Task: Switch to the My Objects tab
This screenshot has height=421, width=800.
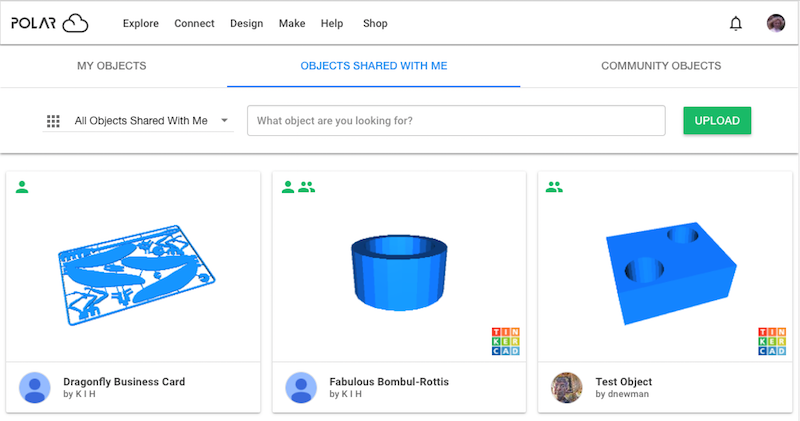Action: coord(112,66)
